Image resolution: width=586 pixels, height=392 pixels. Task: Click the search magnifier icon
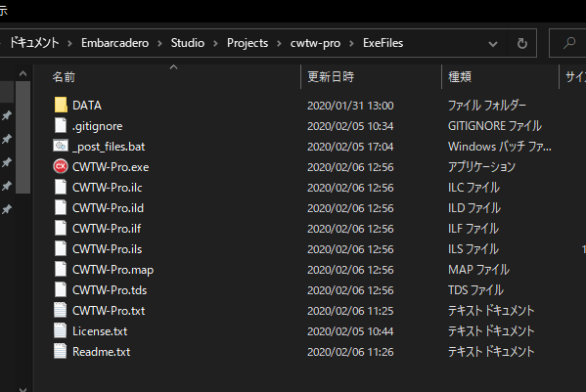click(x=569, y=43)
